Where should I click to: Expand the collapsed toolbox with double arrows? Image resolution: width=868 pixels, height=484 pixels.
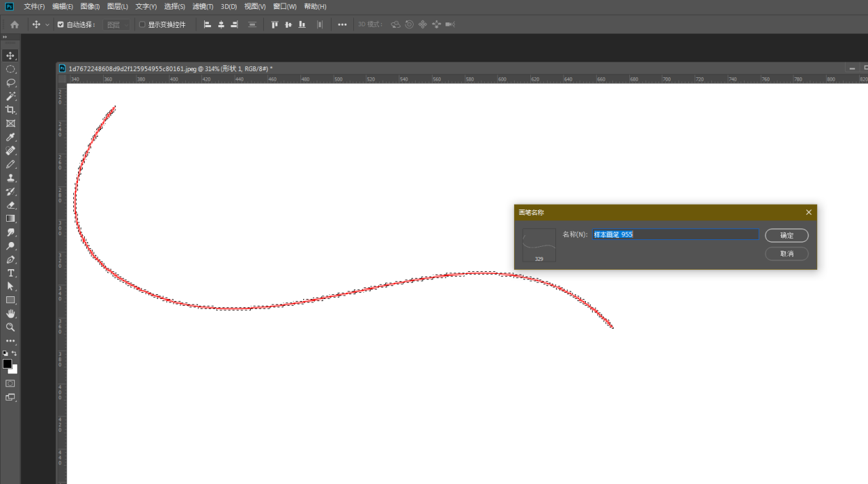[5, 38]
